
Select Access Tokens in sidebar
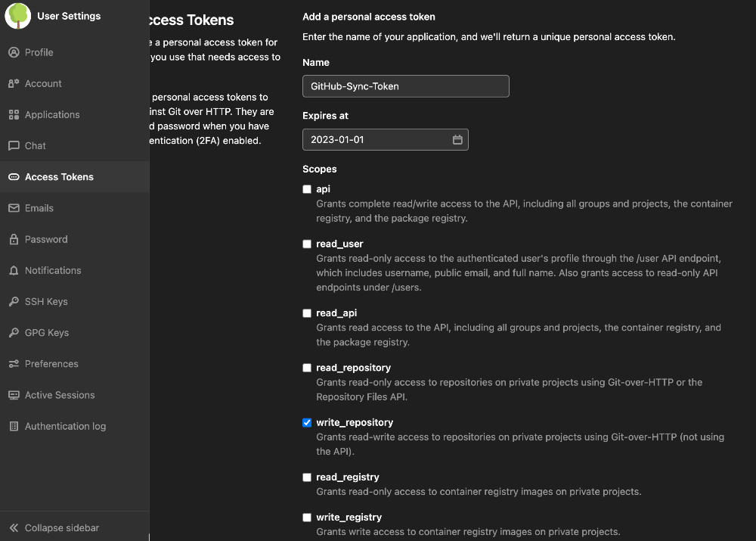click(75, 176)
